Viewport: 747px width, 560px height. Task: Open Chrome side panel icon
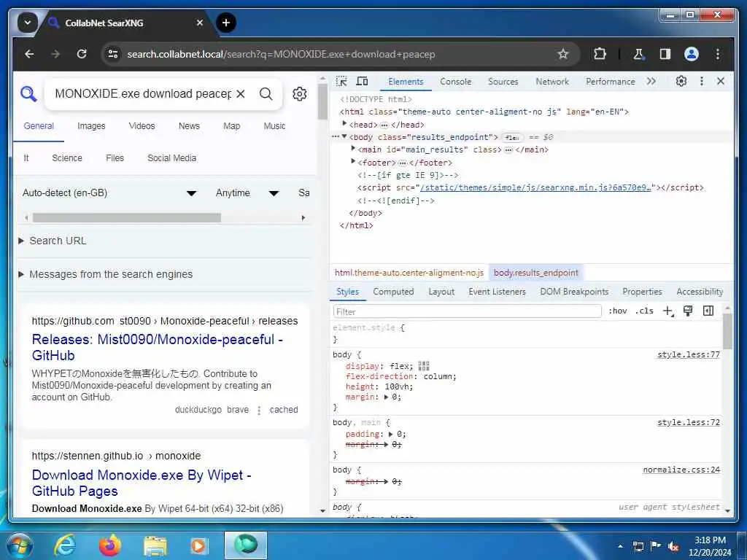tap(665, 54)
